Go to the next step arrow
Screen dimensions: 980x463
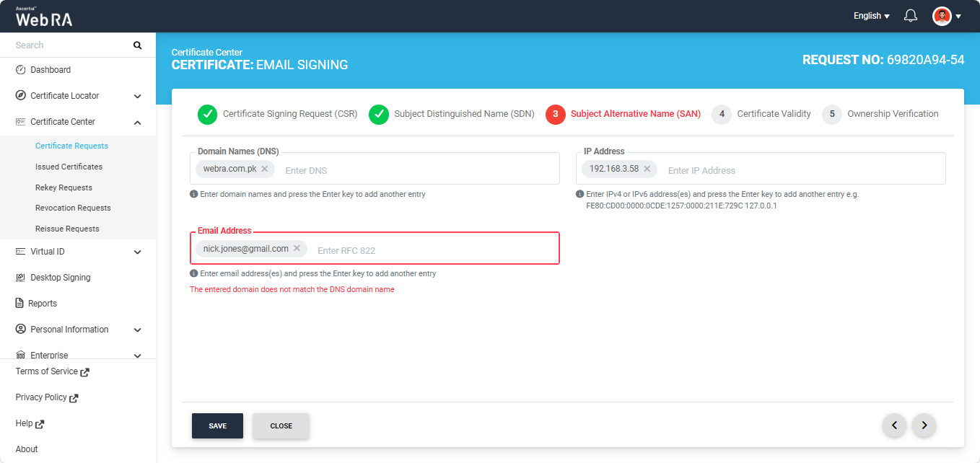(x=924, y=425)
